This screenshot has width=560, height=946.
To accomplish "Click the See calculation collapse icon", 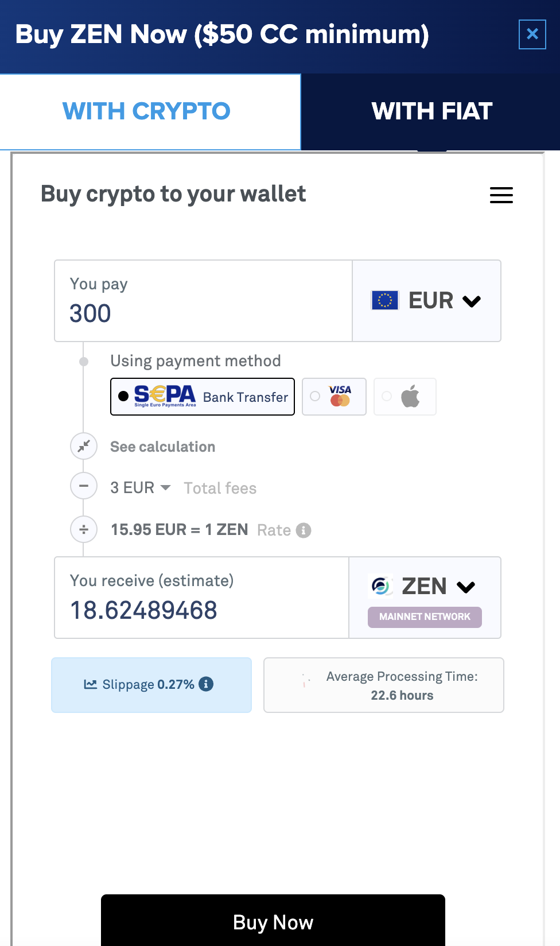I will pyautogui.click(x=84, y=446).
